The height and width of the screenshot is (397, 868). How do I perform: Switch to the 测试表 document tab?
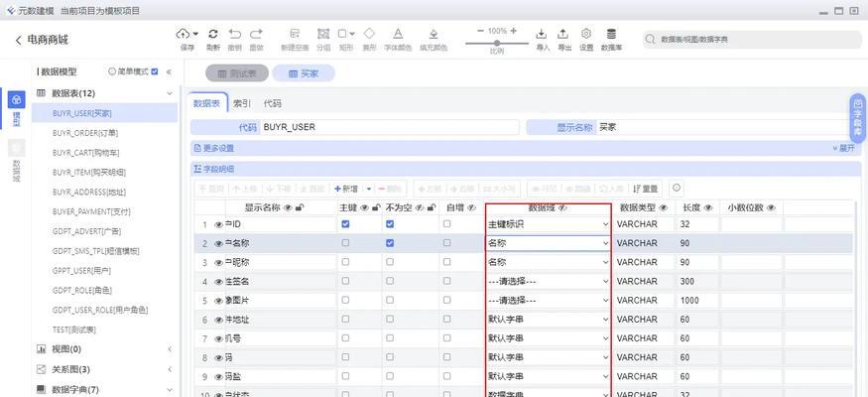tap(237, 73)
